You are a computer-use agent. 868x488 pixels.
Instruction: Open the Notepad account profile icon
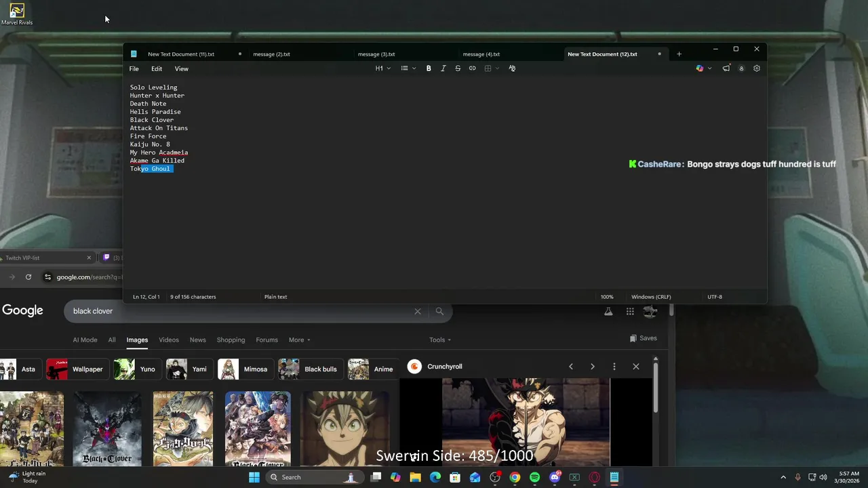coord(741,68)
